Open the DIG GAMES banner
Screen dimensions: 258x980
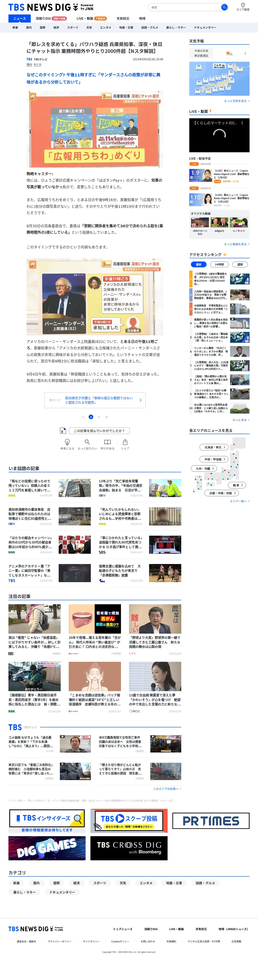tap(47, 848)
